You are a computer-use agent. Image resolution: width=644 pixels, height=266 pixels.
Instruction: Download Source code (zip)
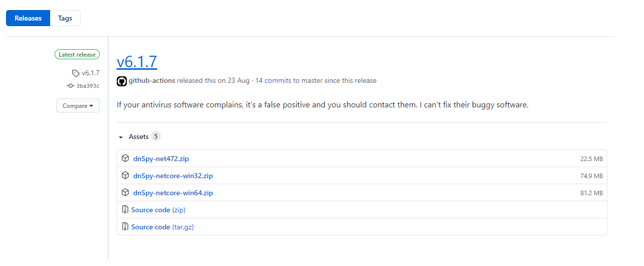click(x=158, y=210)
